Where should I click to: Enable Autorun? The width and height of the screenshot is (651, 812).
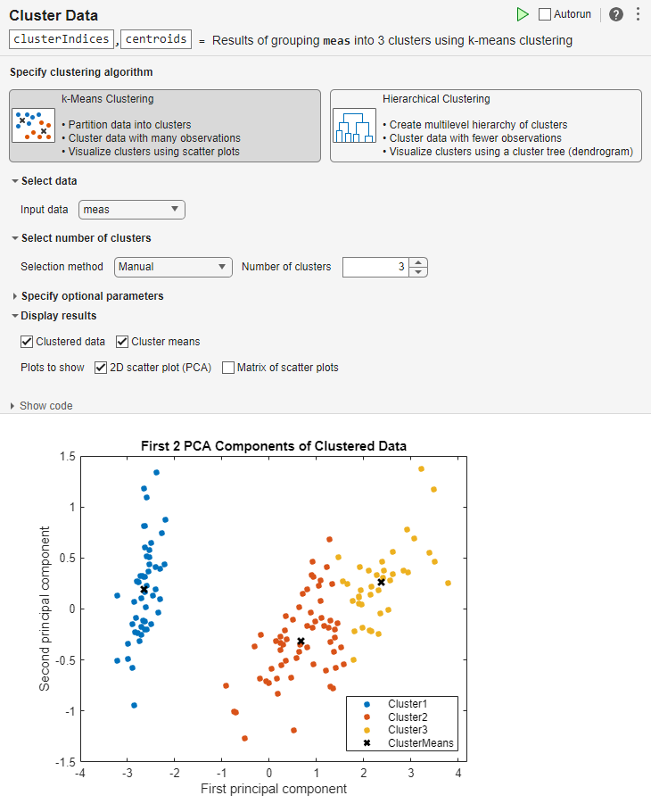click(x=543, y=13)
